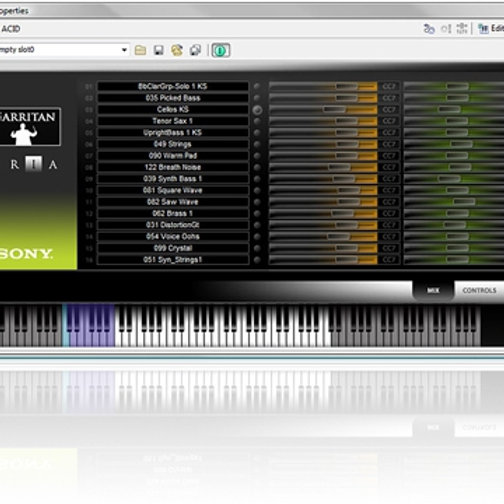Adjust the orange volume slider for 062 Brass 1
Screen dimensions: 504x504
[343, 213]
